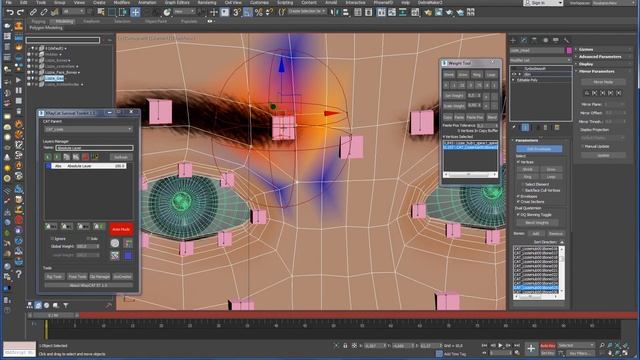Open the Modifiers menu
The image size is (640, 360).
click(122, 2)
